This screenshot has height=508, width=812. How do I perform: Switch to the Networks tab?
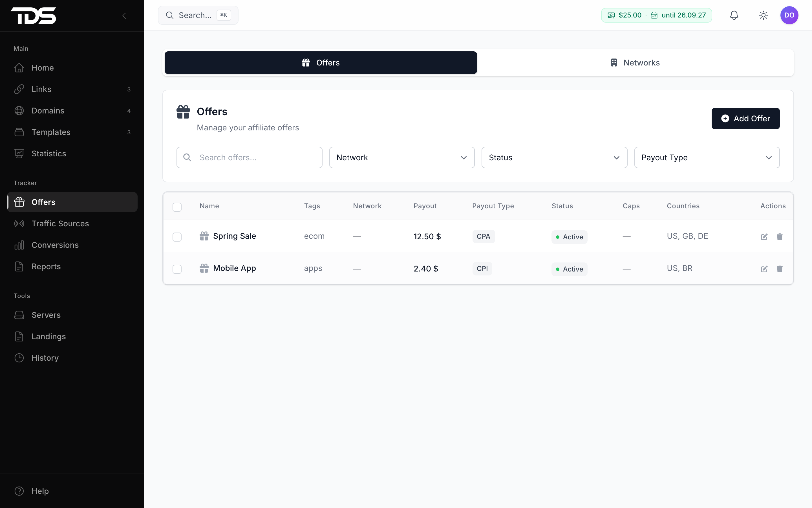635,62
